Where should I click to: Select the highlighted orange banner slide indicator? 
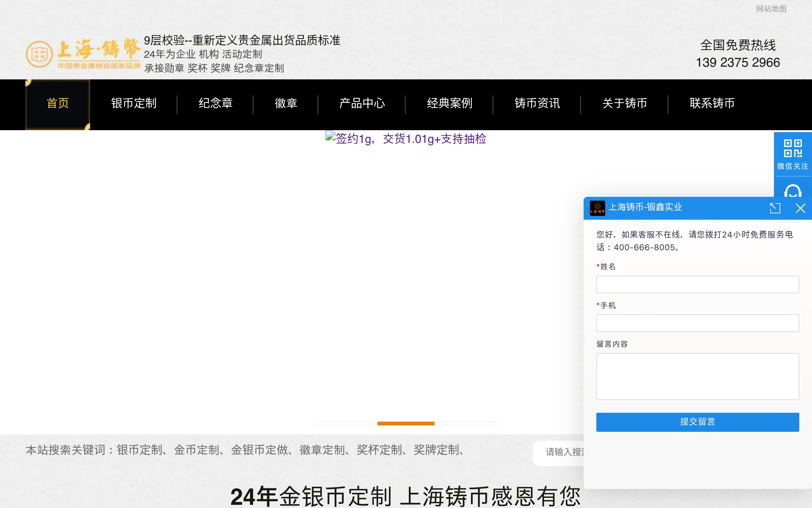406,423
